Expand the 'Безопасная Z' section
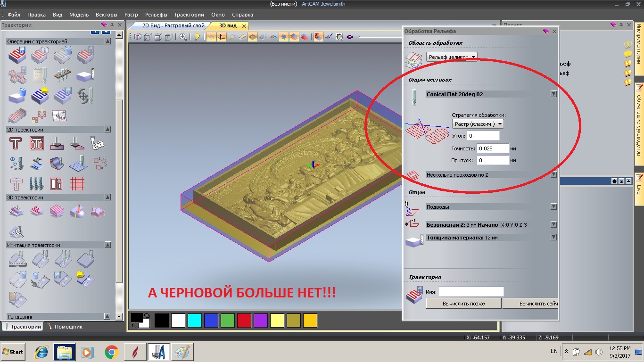 coord(553,224)
